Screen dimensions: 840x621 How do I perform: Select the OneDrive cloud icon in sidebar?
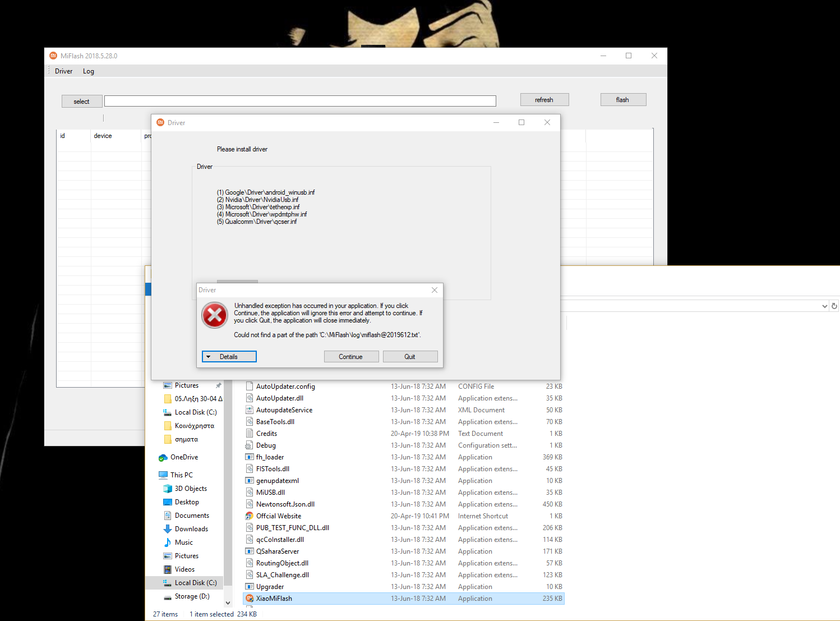click(163, 458)
